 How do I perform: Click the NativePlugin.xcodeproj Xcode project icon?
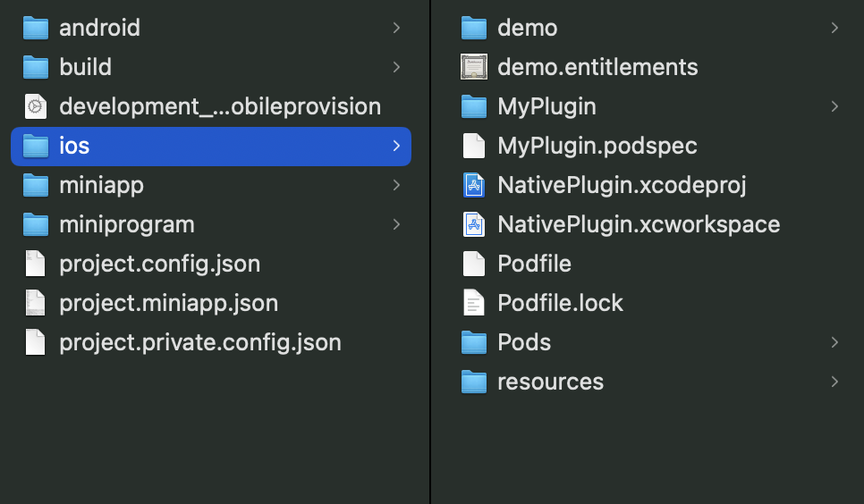coord(474,185)
